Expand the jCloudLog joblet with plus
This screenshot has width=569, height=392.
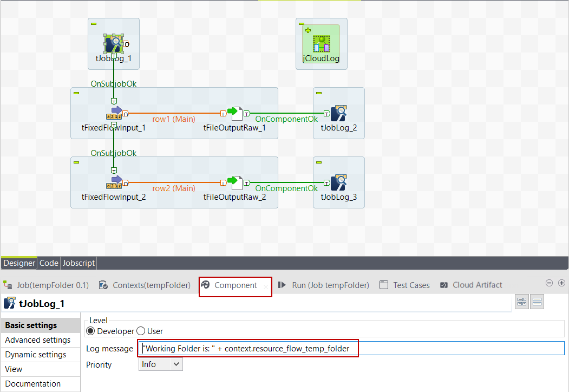pyautogui.click(x=302, y=30)
